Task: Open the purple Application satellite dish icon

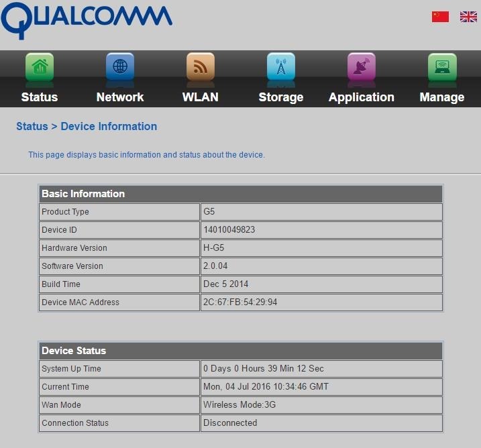Action: (x=362, y=67)
